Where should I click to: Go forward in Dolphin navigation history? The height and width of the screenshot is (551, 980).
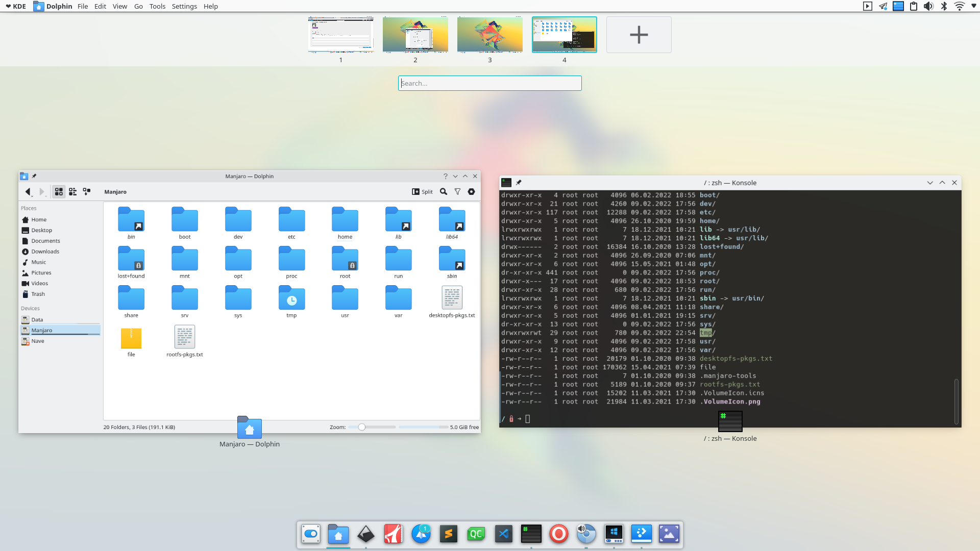click(42, 192)
